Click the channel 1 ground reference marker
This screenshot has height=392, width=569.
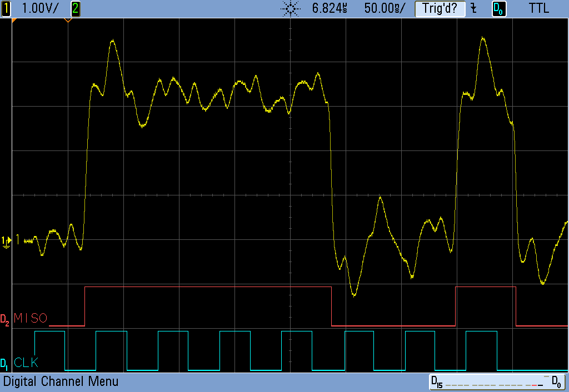tap(6, 240)
